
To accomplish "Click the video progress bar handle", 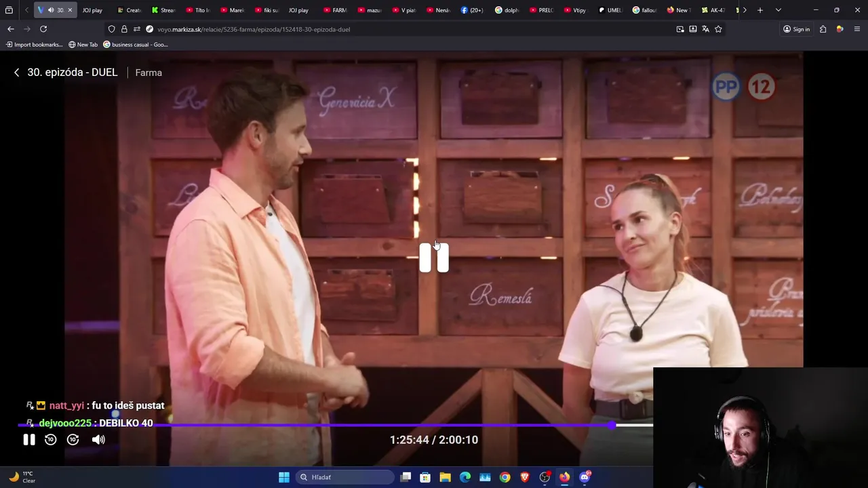I will point(612,425).
